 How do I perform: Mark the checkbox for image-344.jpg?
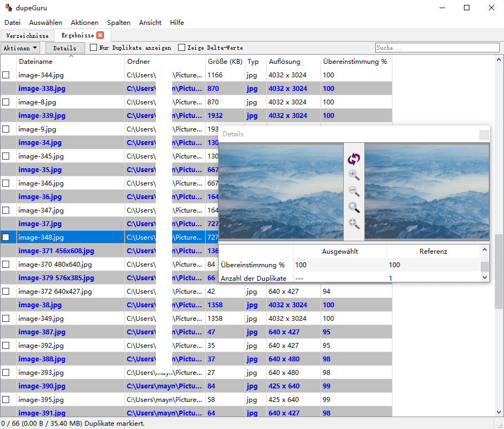6,75
